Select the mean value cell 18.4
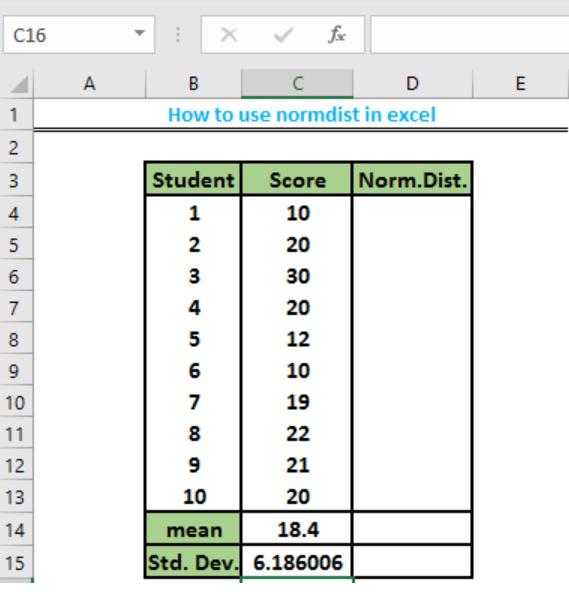The height and width of the screenshot is (592, 569). tap(298, 529)
